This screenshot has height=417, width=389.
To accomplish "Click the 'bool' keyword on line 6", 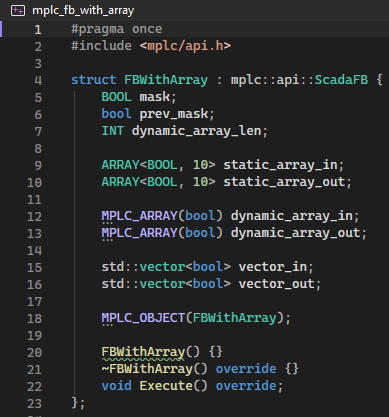I will click(x=117, y=114).
